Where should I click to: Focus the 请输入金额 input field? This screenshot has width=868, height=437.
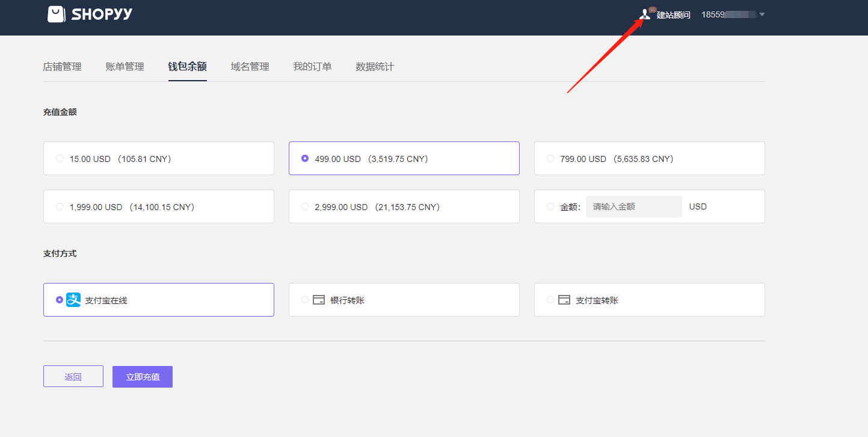point(633,206)
